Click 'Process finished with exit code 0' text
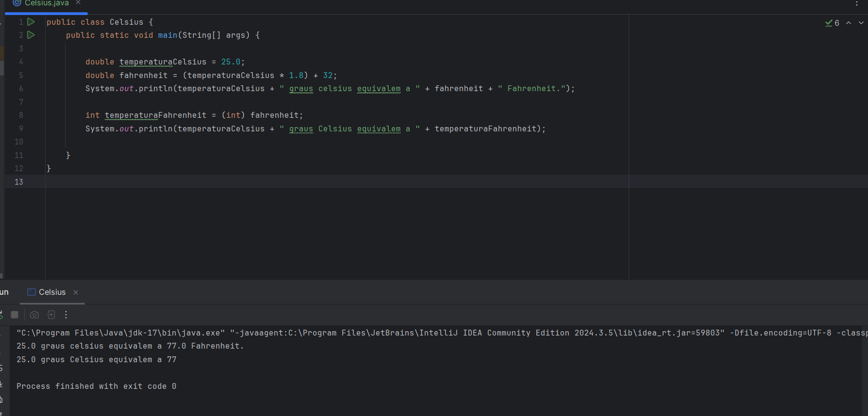Viewport: 868px width, 416px height. coord(97,386)
